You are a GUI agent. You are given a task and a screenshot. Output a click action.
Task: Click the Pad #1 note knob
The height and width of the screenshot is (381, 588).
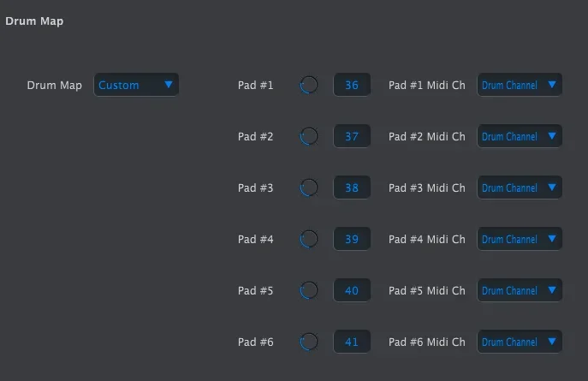point(309,85)
